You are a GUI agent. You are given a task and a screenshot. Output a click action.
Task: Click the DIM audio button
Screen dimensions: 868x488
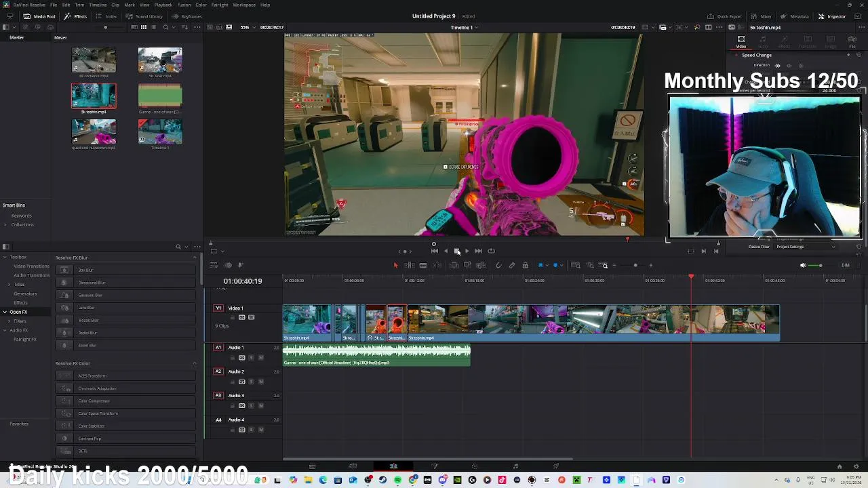845,265
